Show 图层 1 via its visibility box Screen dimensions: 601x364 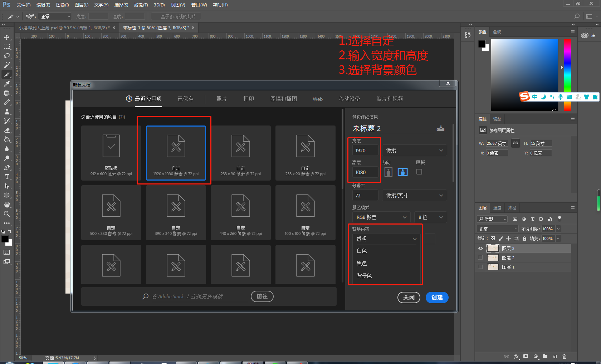(x=480, y=267)
